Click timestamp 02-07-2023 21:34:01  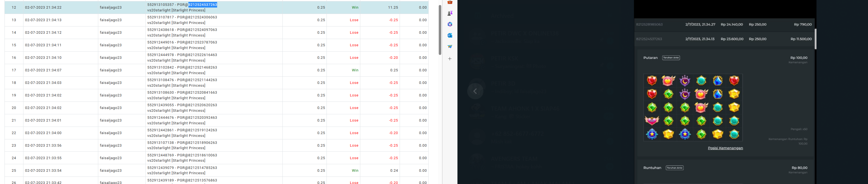click(43, 120)
